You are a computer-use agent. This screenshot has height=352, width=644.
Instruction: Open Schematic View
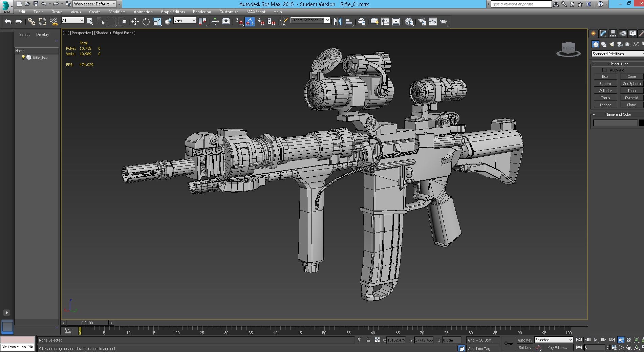(396, 21)
